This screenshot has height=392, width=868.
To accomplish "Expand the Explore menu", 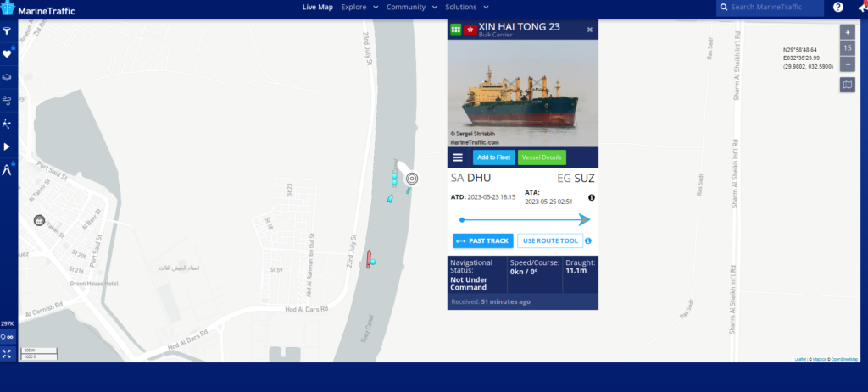I will pyautogui.click(x=359, y=7).
